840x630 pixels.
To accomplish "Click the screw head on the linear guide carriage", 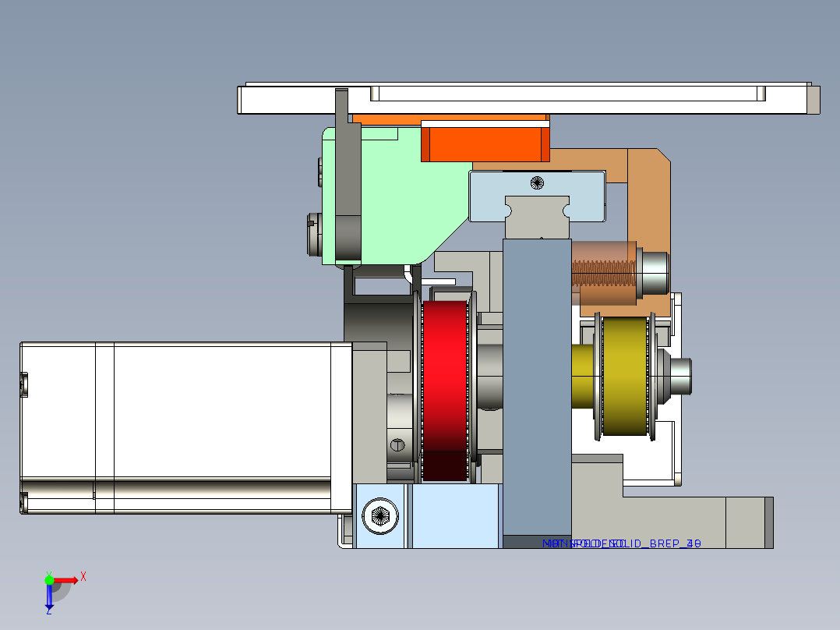I will point(536,182).
